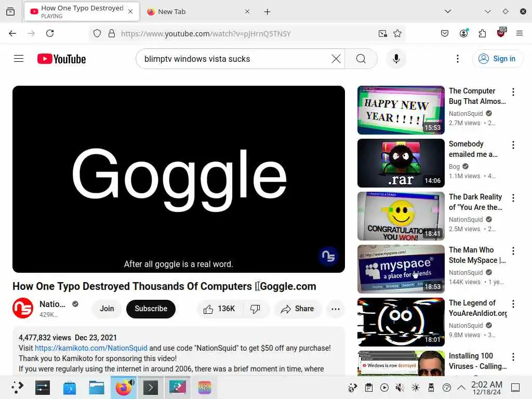Open Firefox application hamburger menu
Image resolution: width=532 pixels, height=399 pixels.
point(519,33)
